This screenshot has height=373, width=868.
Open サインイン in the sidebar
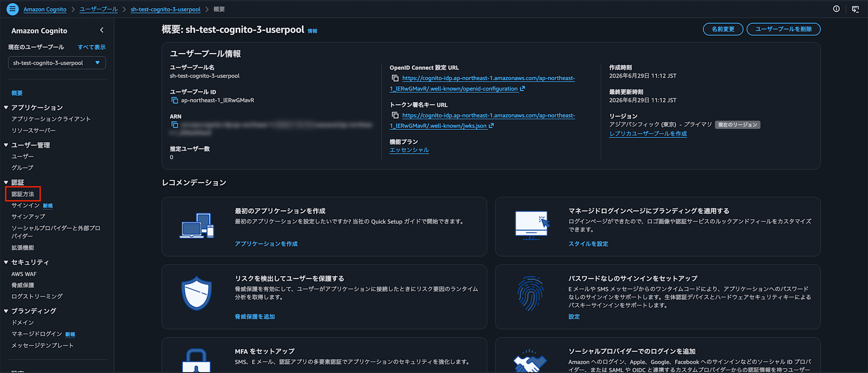coord(26,205)
